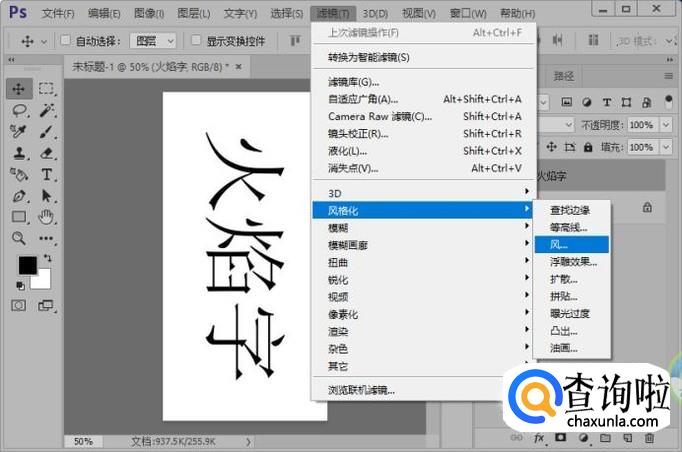Expand the 模糊 submenu
682x452 pixels.
(x=423, y=228)
